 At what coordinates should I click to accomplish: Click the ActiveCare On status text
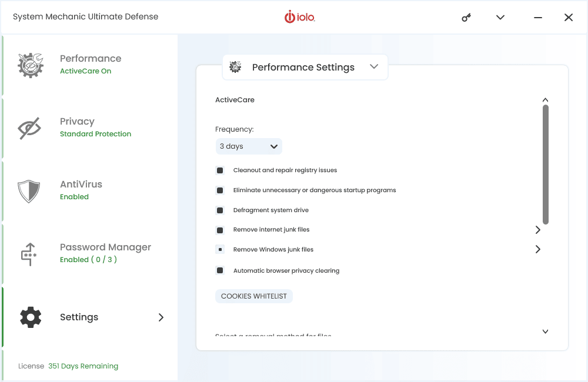click(85, 71)
